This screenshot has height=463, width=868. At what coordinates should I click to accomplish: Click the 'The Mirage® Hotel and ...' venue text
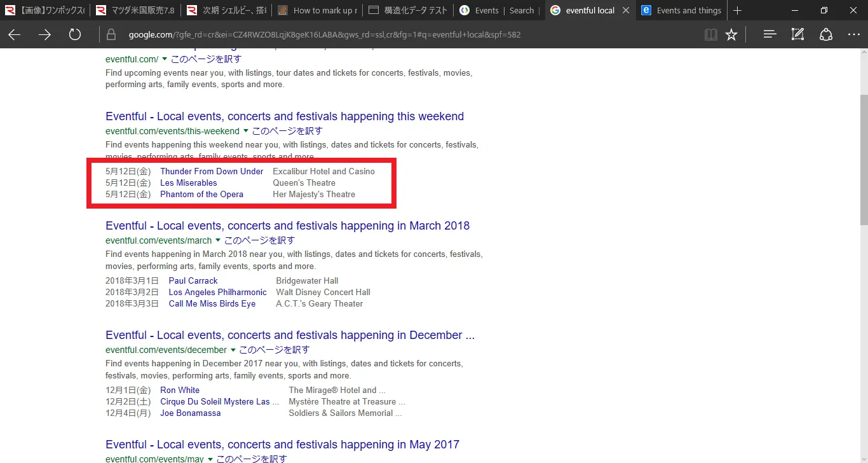[337, 390]
